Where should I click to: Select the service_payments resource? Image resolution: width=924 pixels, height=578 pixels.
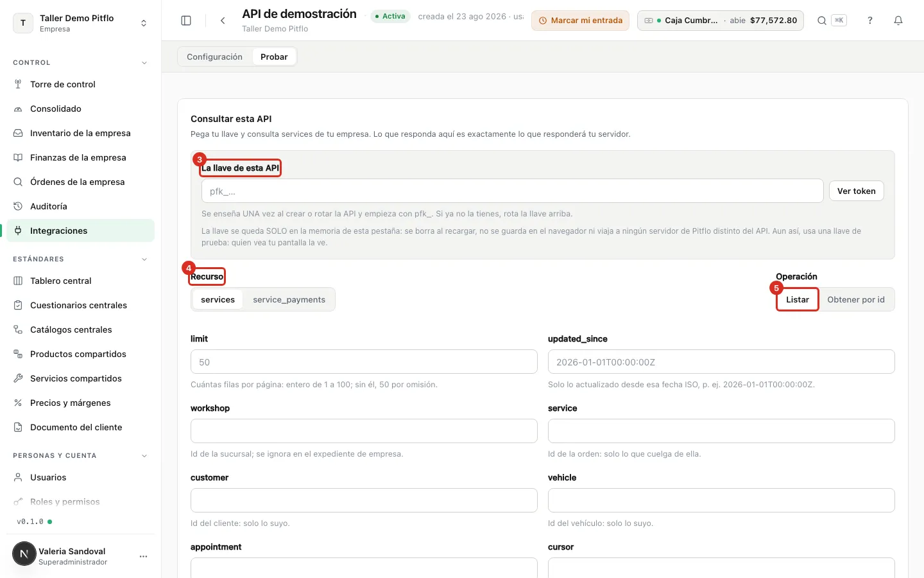[289, 299]
